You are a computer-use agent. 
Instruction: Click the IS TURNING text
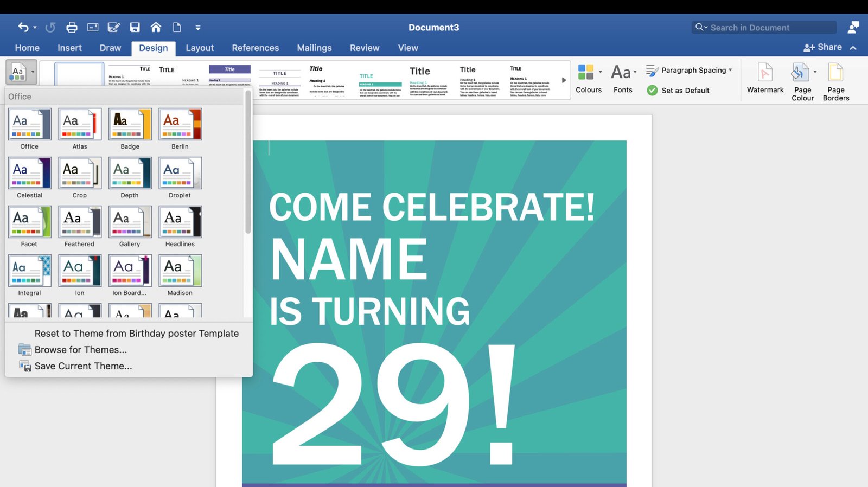(x=369, y=311)
